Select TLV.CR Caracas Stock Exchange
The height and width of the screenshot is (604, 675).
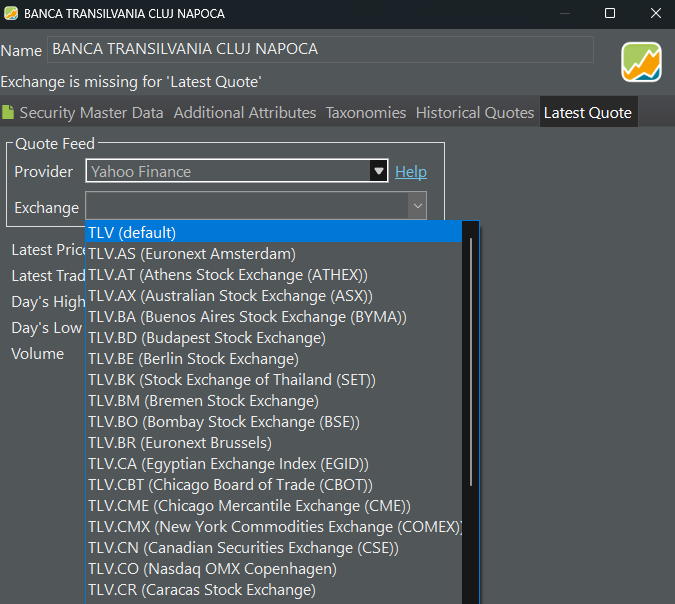pyautogui.click(x=273, y=590)
